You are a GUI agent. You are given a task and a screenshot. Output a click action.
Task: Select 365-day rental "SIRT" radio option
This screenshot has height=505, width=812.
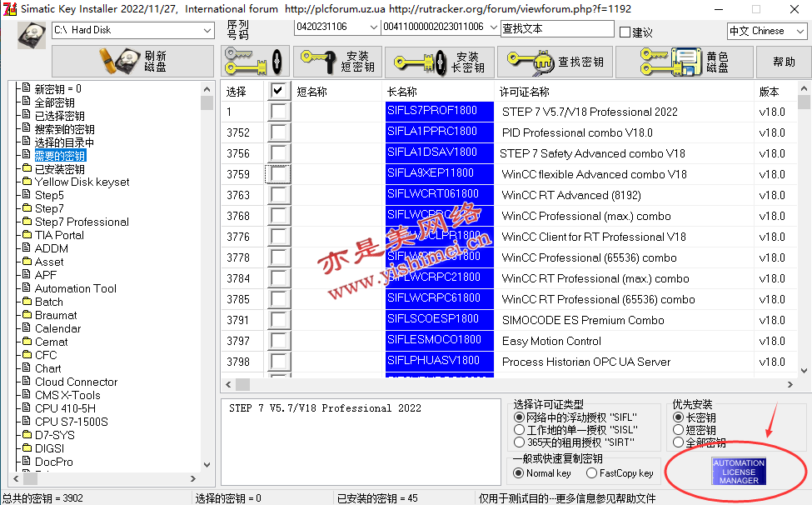click(519, 442)
